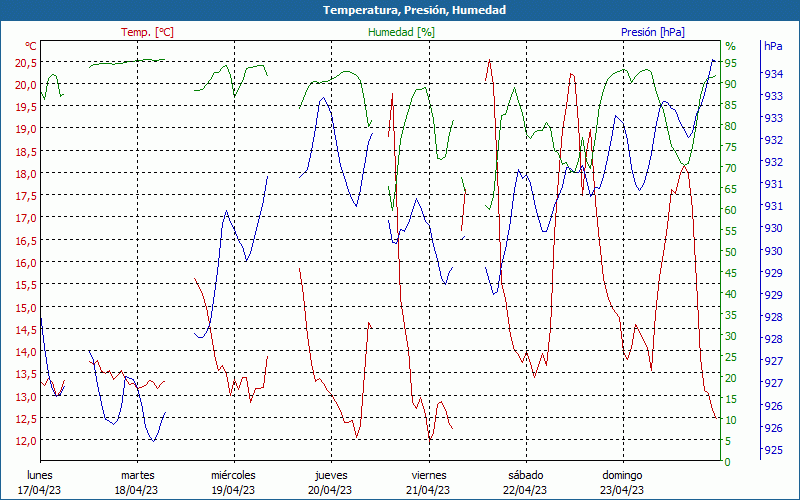Click the 12,0 temperature axis tick

pos(26,441)
